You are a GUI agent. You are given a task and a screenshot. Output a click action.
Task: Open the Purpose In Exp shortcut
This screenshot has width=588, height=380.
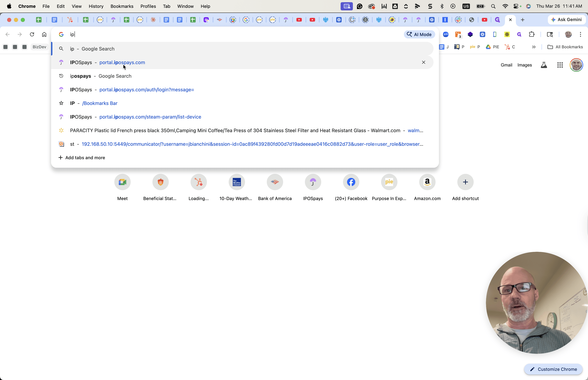coord(389,187)
